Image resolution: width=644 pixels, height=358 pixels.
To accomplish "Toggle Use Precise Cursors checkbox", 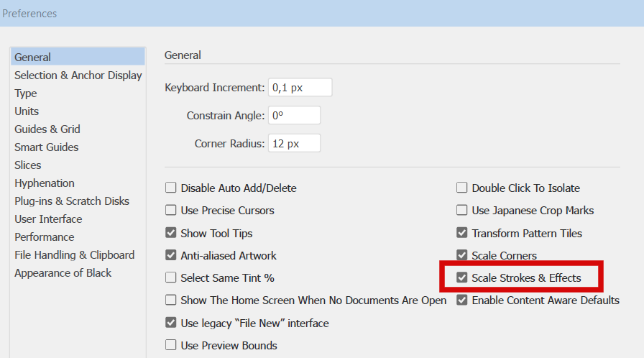I will 171,211.
